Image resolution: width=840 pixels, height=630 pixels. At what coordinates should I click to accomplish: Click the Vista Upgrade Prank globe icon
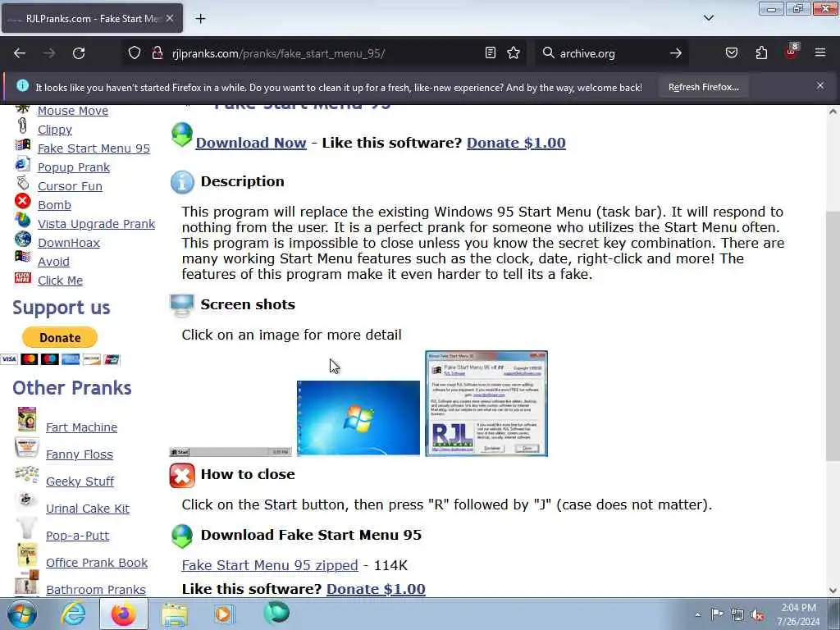click(22, 220)
